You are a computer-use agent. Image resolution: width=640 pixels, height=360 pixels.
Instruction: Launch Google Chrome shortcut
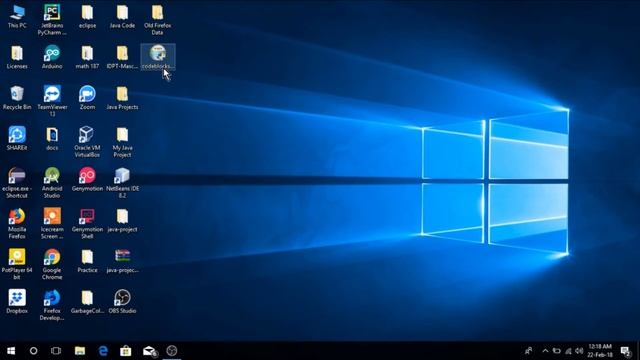click(52, 264)
